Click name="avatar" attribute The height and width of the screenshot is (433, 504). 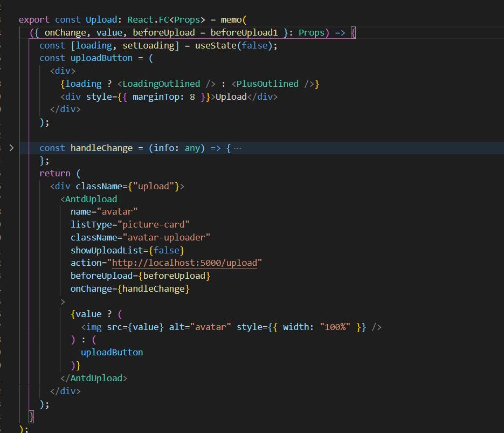tap(104, 211)
